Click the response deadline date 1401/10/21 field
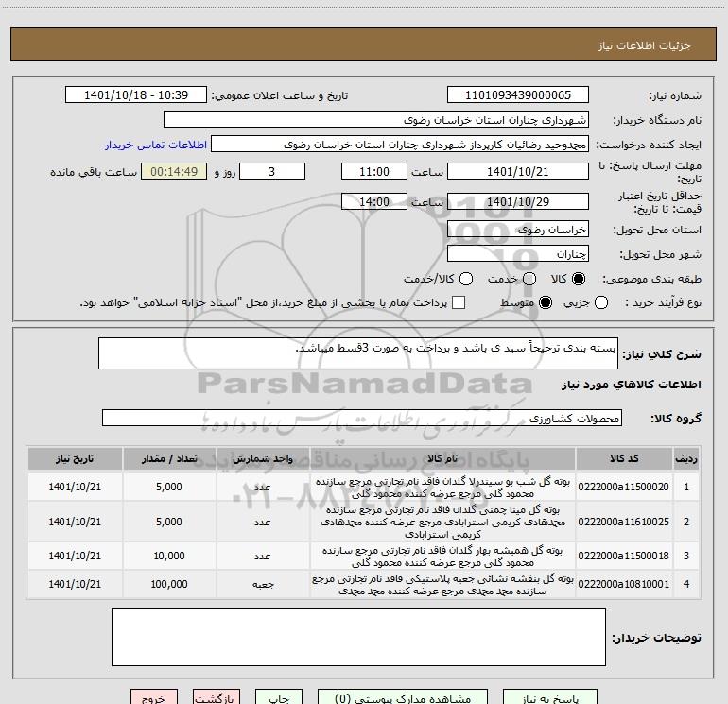The width and height of the screenshot is (728, 704). point(518,171)
